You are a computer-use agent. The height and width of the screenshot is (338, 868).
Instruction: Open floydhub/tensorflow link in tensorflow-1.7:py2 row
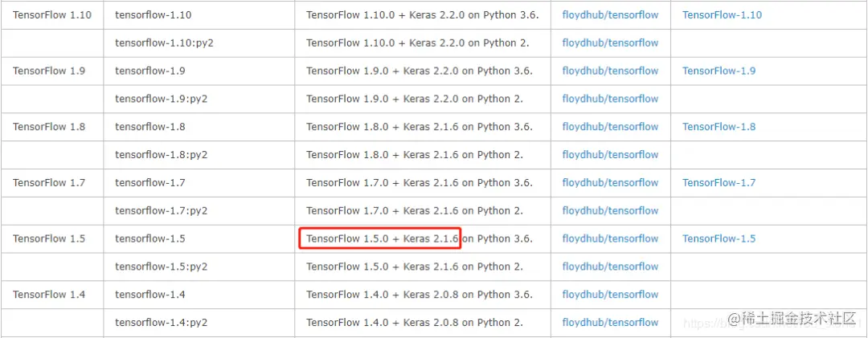[610, 210]
